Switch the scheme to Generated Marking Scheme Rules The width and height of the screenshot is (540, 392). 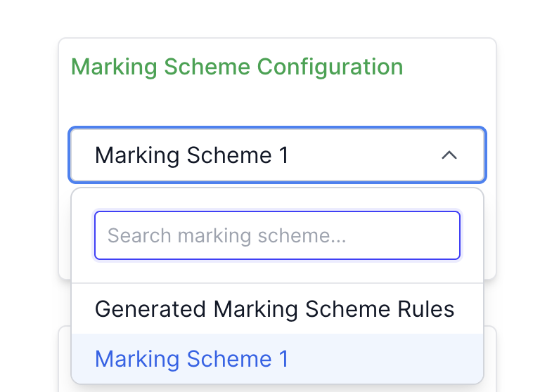click(274, 309)
